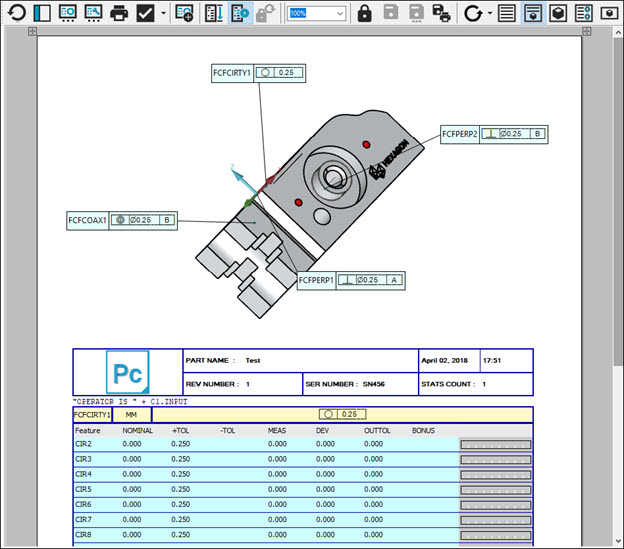Click the save multiple reports icon

tap(441, 13)
